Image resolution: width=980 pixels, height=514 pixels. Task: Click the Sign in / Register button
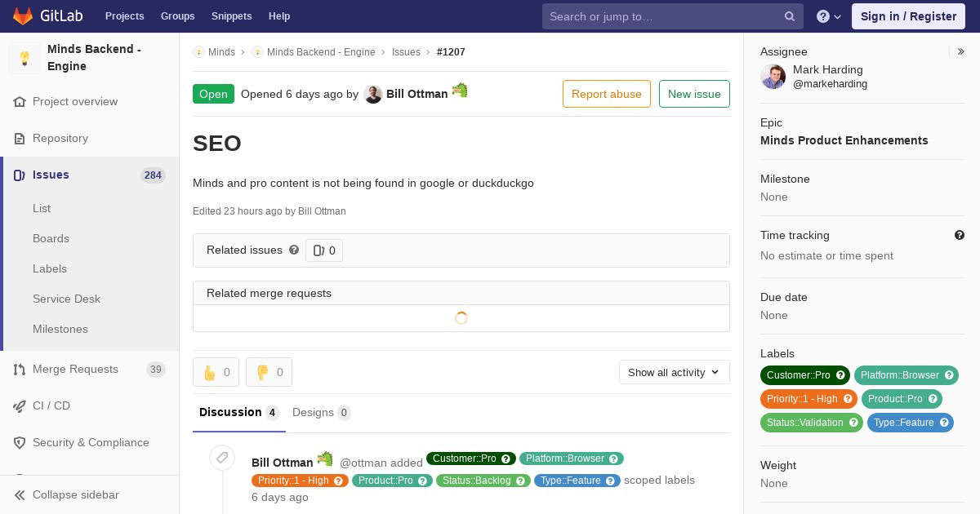pos(908,16)
